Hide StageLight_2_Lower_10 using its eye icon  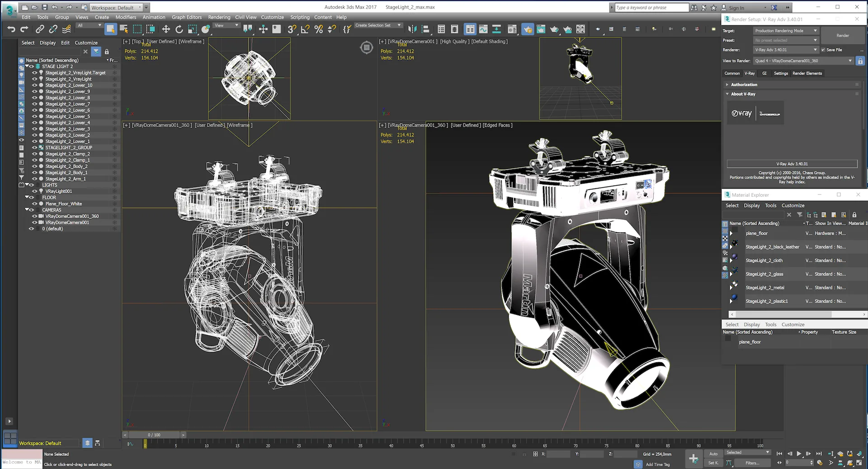tap(34, 85)
